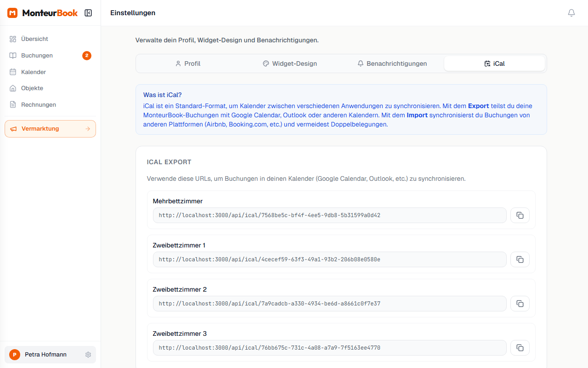Open the notifications bell icon
This screenshot has height=368, width=588.
point(571,13)
